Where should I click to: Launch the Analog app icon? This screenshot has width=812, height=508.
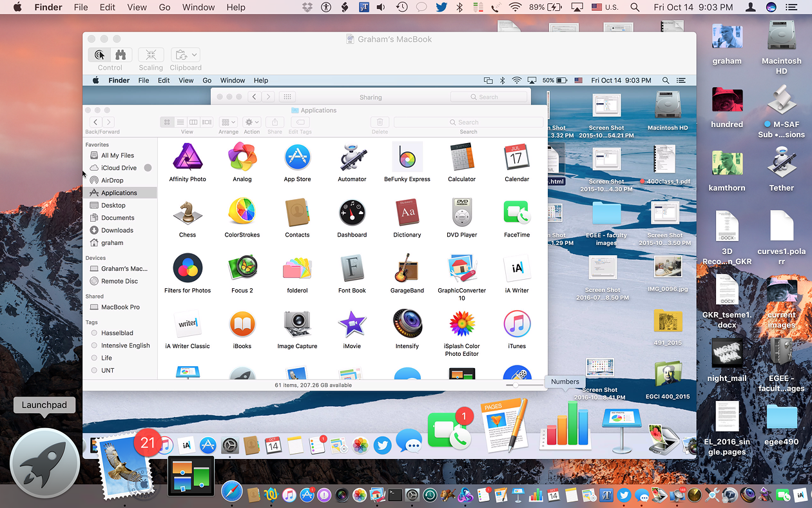[242, 157]
